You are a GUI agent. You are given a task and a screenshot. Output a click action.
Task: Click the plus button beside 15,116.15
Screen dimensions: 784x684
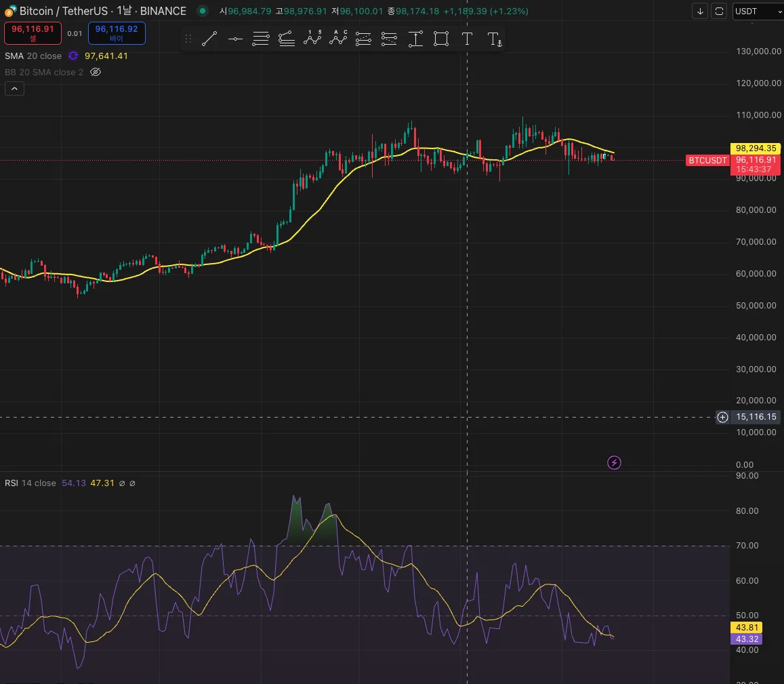point(722,417)
